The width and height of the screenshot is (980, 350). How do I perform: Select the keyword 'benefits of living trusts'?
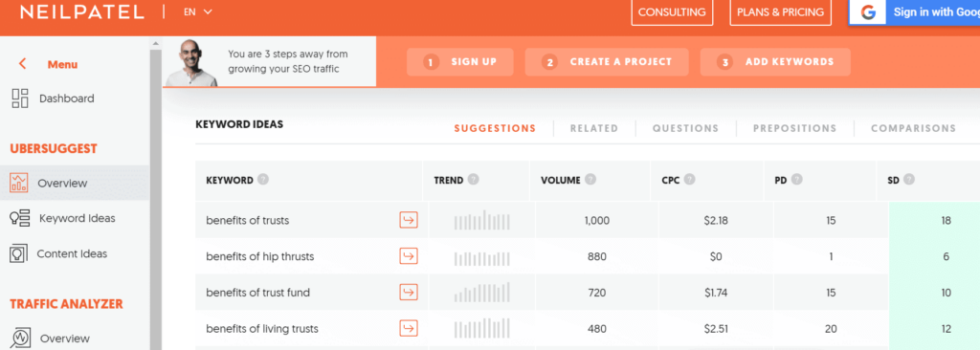pos(262,329)
